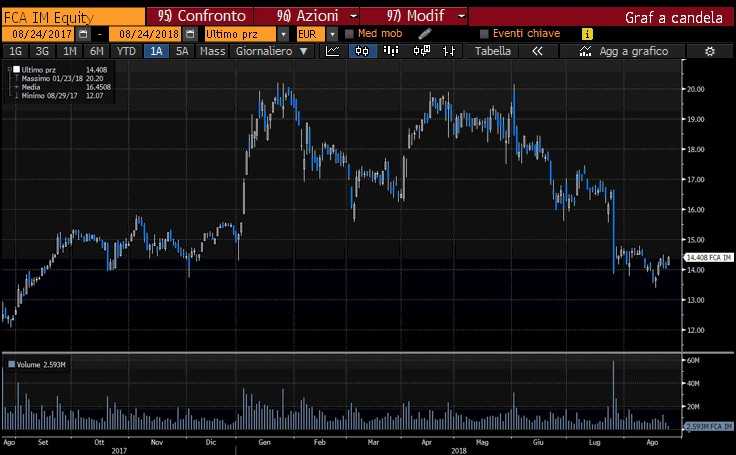The height and width of the screenshot is (455, 736).
Task: Toggle Volume legend series box
Action: (x=11, y=364)
